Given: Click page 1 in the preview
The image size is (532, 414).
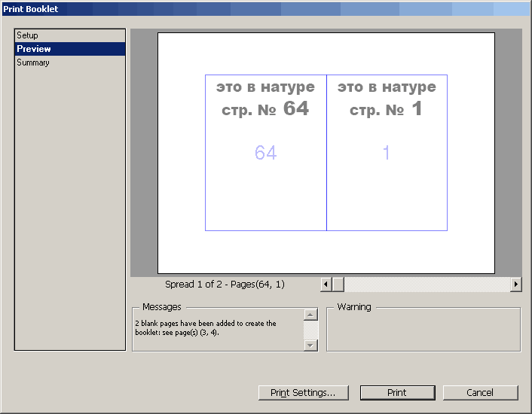Looking at the screenshot, I should pyautogui.click(x=387, y=153).
